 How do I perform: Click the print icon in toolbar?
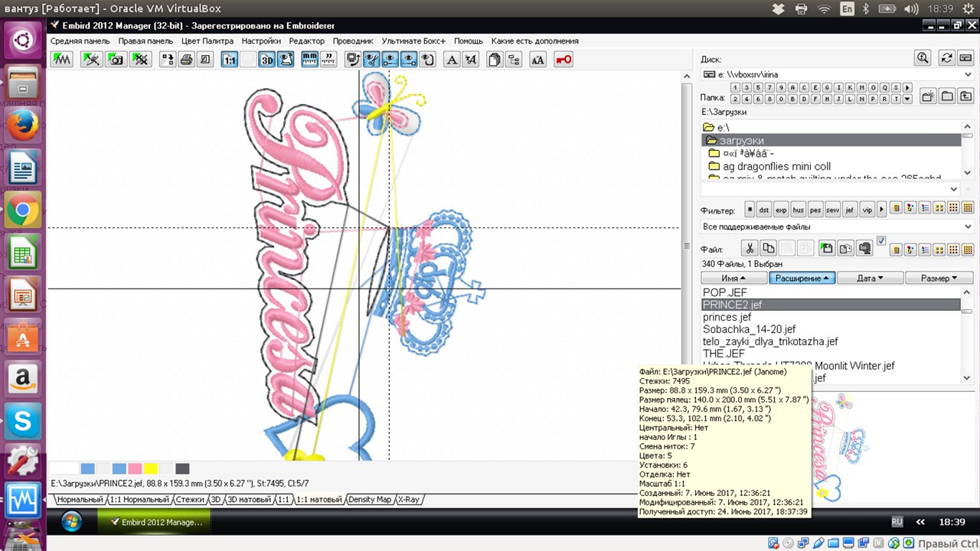click(x=186, y=60)
